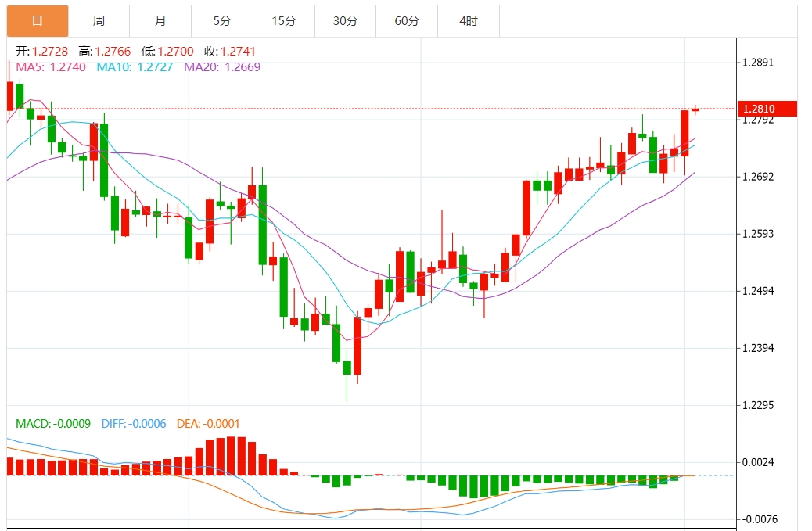Click the MA20: 1.2669 indicator label
The height and width of the screenshot is (531, 812).
(222, 66)
